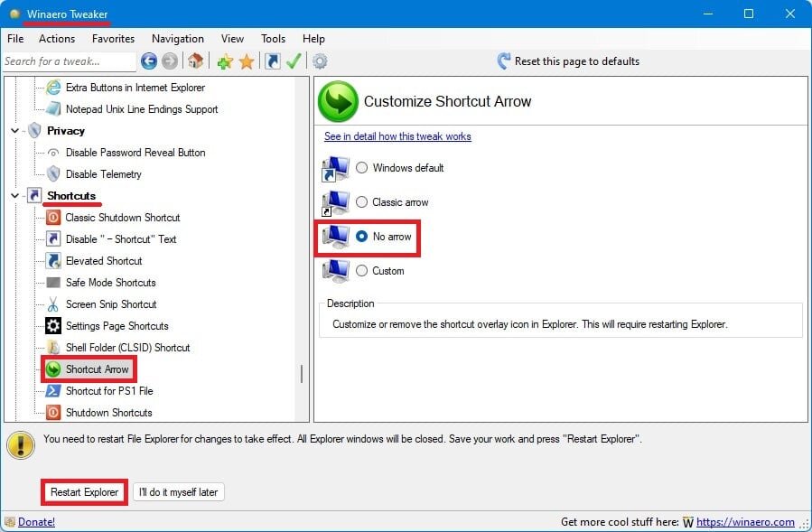Click the Shortcuts category arrow icon

[x=34, y=195]
